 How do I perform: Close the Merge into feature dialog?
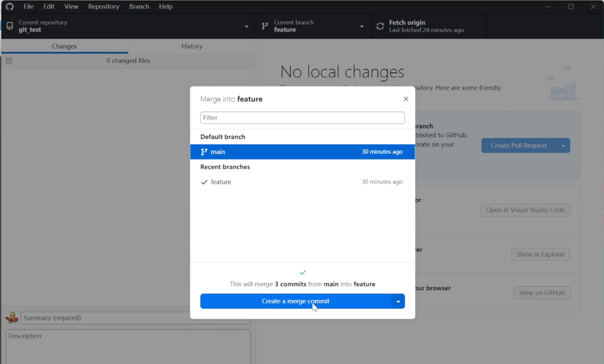pyautogui.click(x=406, y=99)
